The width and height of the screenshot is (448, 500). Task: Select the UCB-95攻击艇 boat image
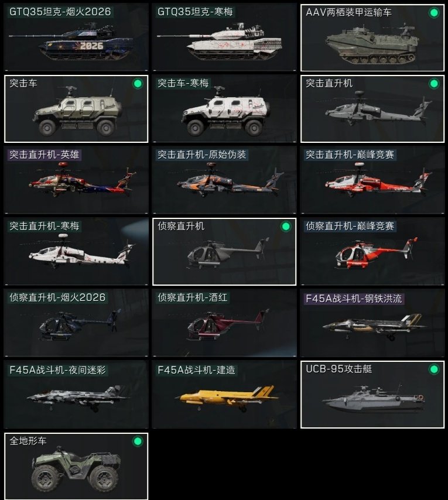[x=372, y=399]
